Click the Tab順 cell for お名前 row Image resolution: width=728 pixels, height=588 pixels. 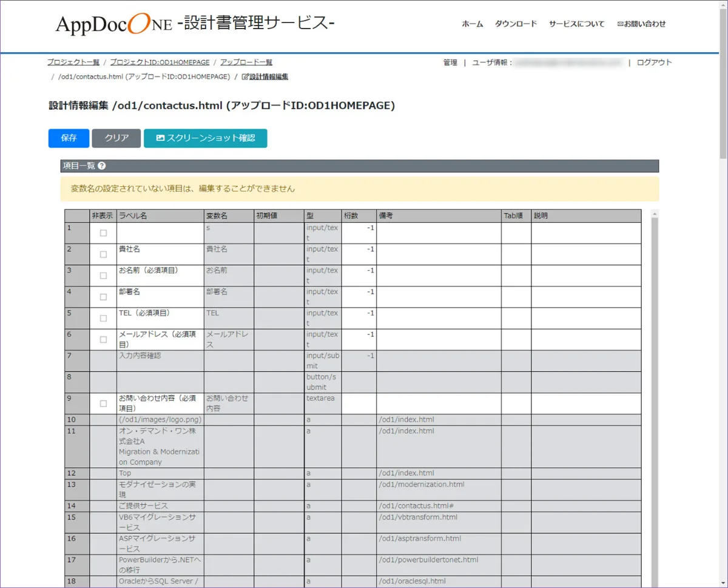click(516, 275)
